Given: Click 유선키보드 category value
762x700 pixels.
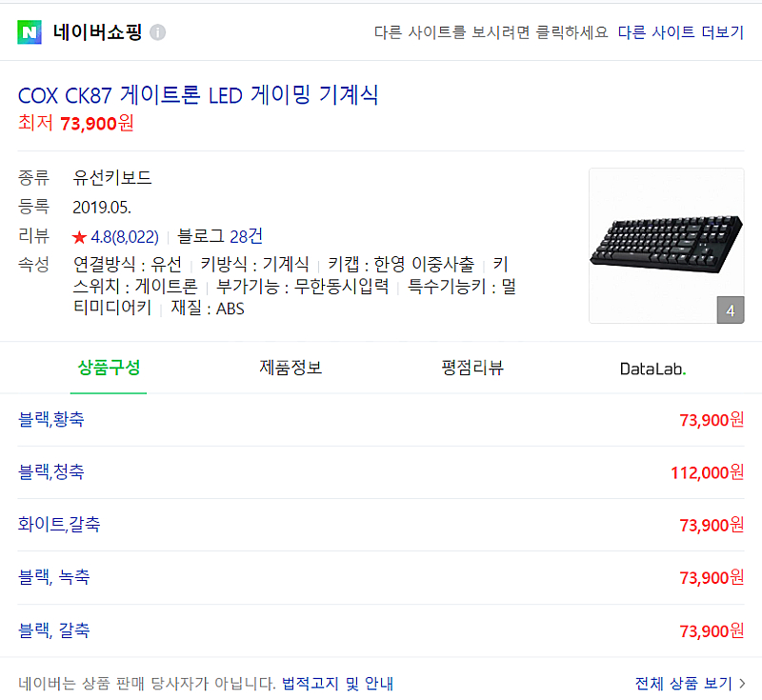Looking at the screenshot, I should [112, 178].
